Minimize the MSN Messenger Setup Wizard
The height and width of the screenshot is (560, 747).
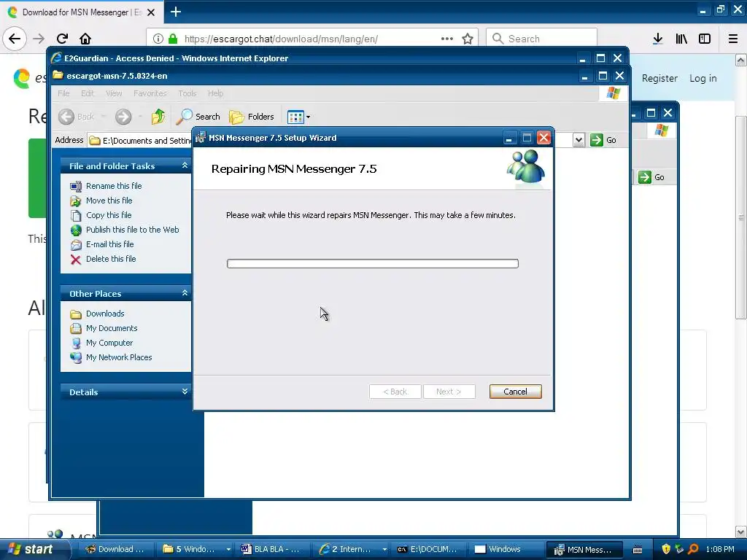[x=508, y=138]
